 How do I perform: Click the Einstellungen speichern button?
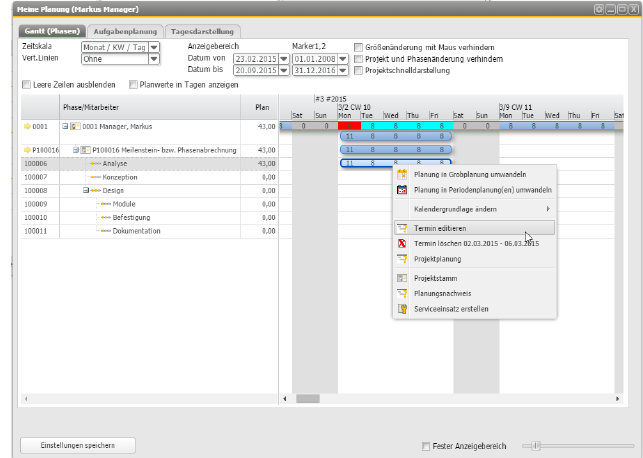click(78, 445)
